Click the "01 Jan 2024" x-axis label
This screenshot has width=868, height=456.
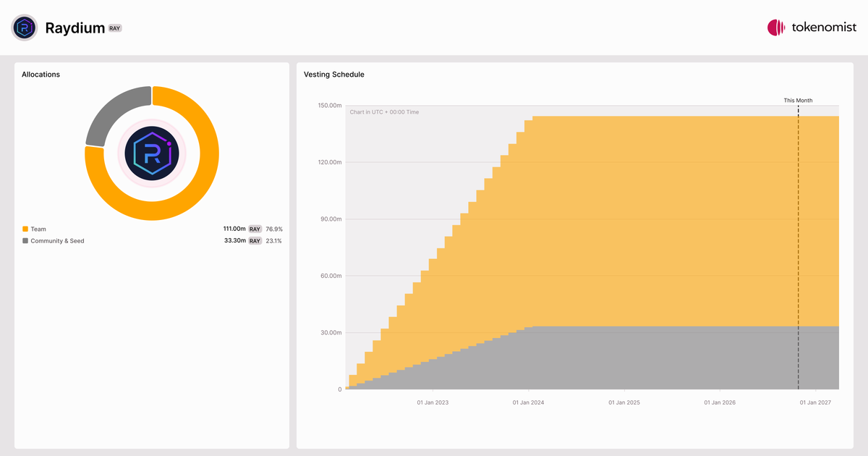coord(529,402)
